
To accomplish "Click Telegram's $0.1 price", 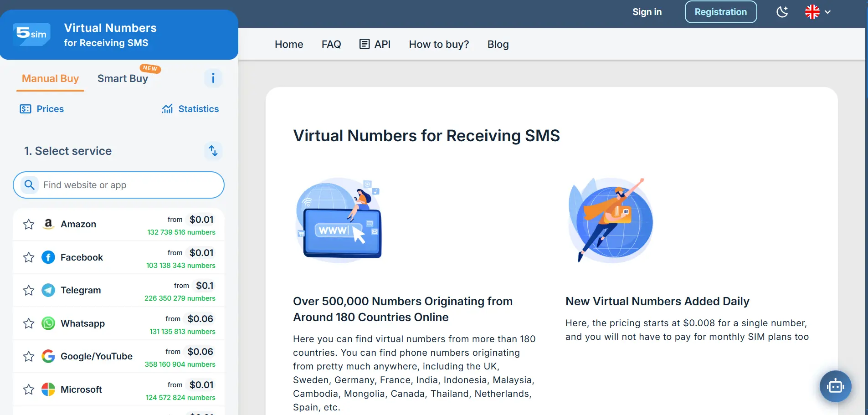I will [205, 286].
